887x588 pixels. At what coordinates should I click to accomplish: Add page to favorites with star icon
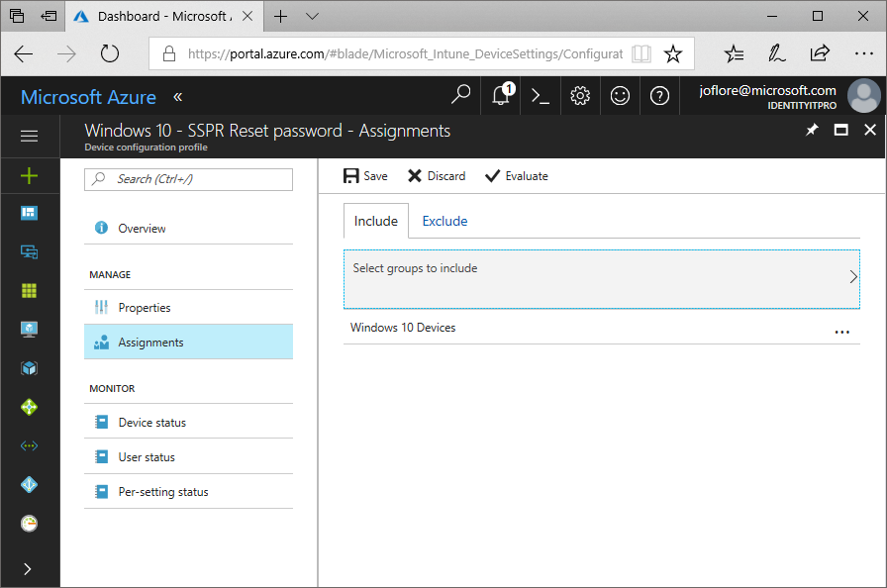[672, 54]
